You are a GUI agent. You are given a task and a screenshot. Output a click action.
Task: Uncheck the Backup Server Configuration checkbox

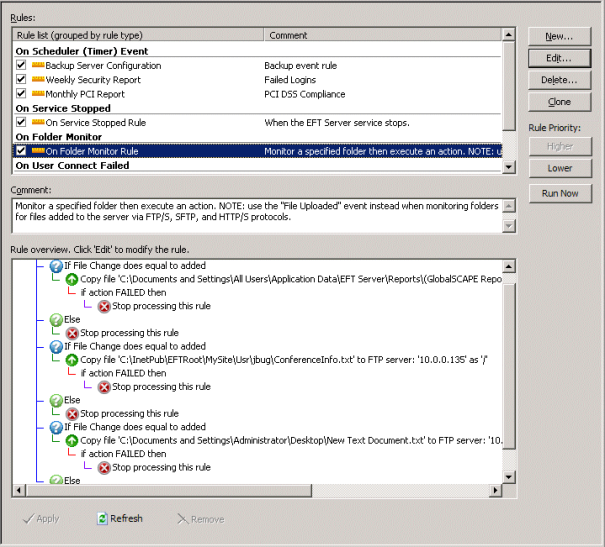tap(21, 65)
